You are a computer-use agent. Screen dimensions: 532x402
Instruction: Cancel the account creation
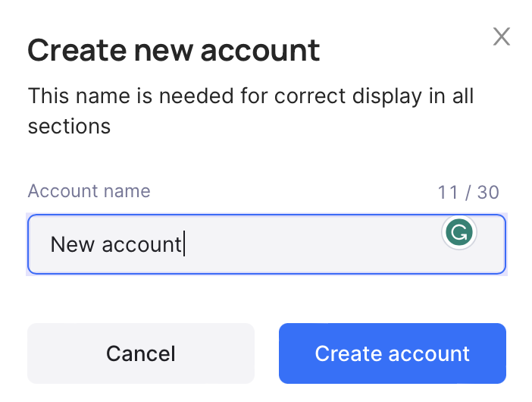[x=141, y=353]
